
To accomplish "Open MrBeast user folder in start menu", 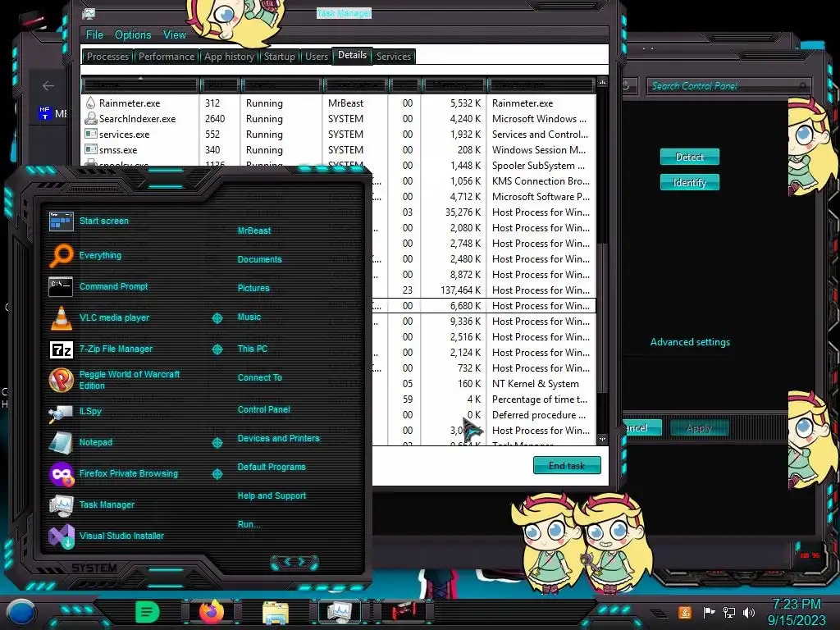I will tap(254, 231).
